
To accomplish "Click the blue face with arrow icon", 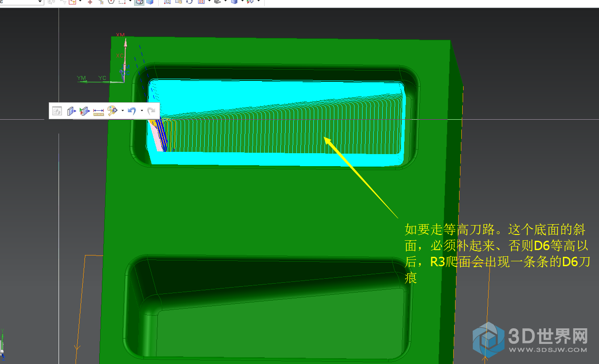I will coord(72,111).
